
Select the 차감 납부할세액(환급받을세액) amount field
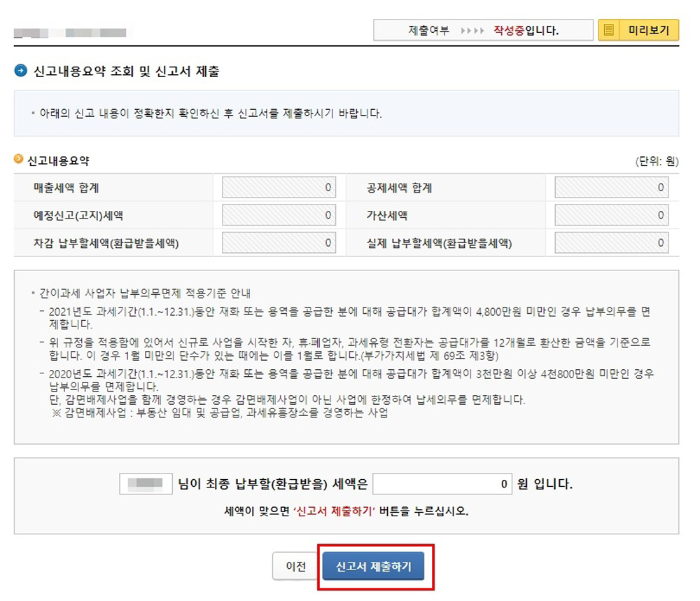(279, 242)
